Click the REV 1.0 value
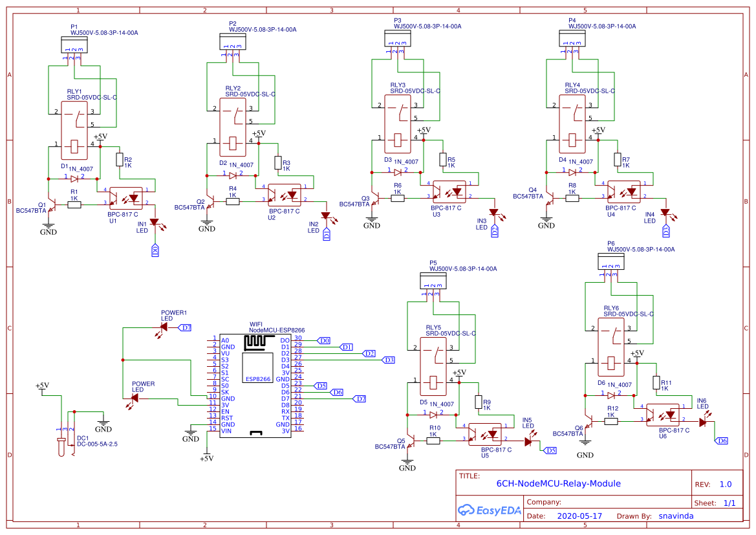This screenshot has height=535, width=756. (x=727, y=483)
